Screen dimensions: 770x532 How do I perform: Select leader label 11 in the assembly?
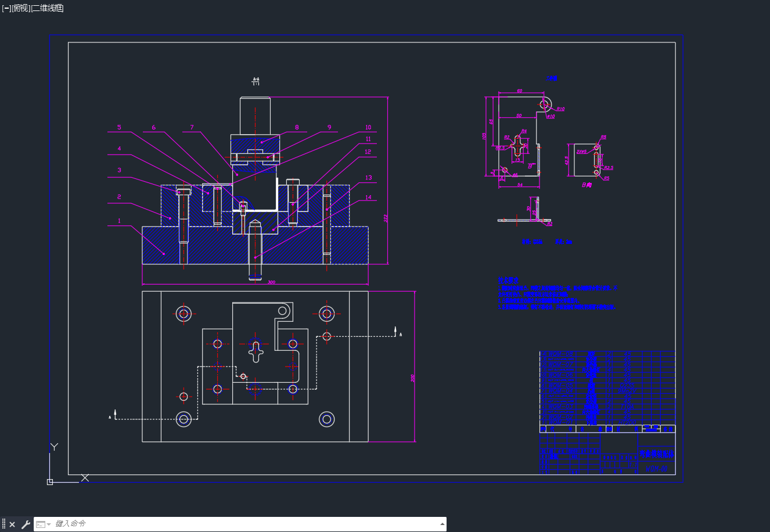coord(368,139)
